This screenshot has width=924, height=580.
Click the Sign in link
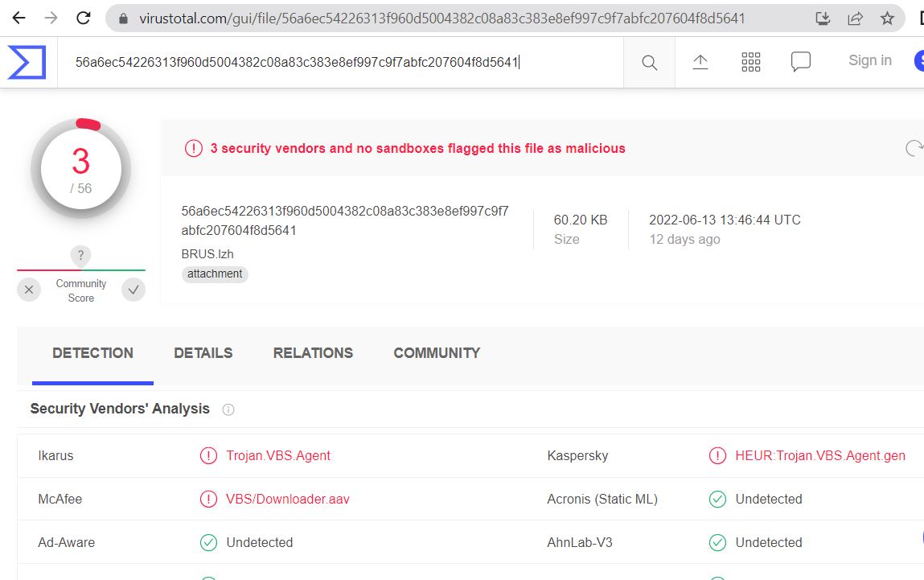(x=869, y=60)
